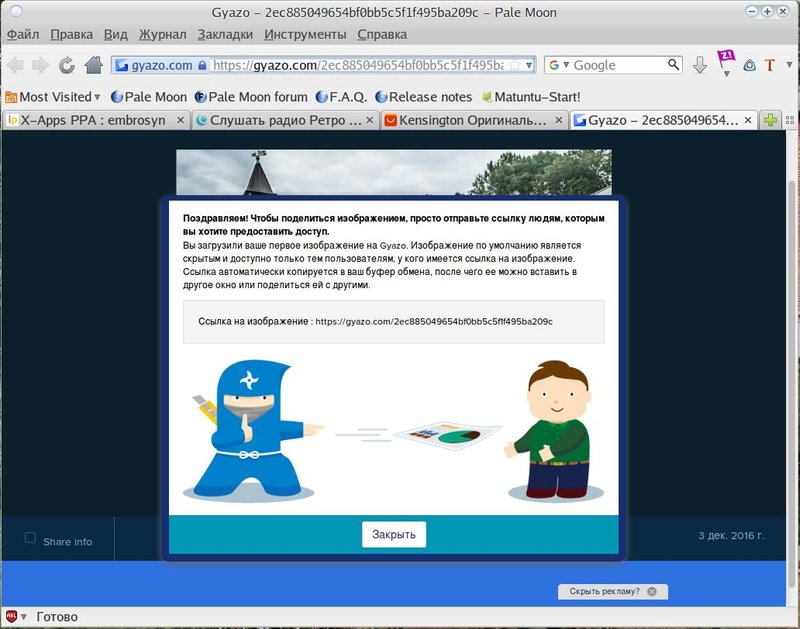Click the Reload page icon
Screen dimensions: 800x629
[67, 65]
